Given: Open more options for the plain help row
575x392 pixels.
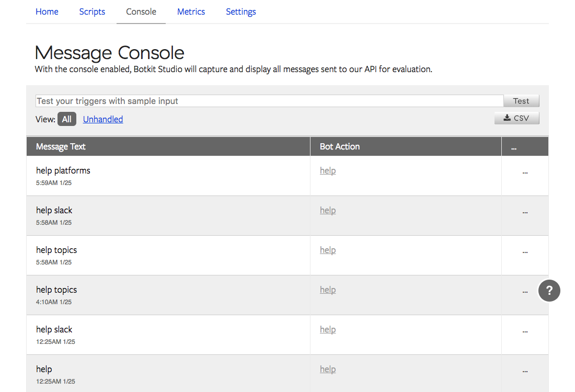Looking at the screenshot, I should (x=525, y=371).
